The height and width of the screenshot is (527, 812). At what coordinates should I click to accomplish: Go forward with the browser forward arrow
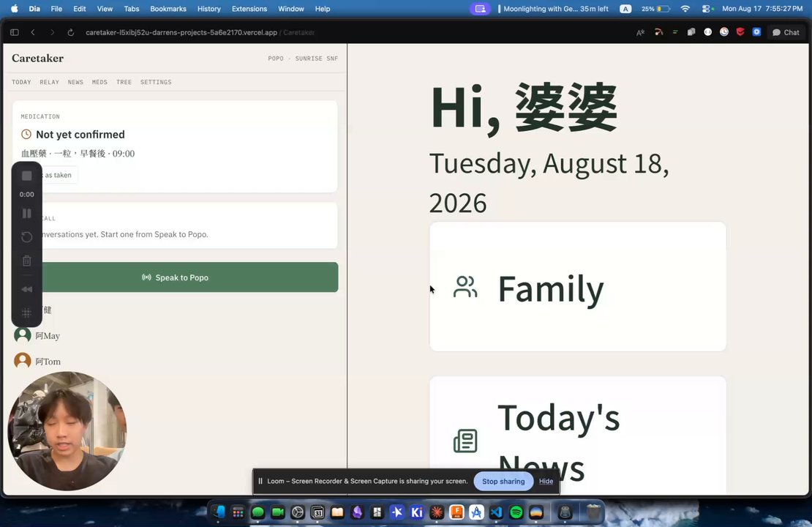pos(52,32)
